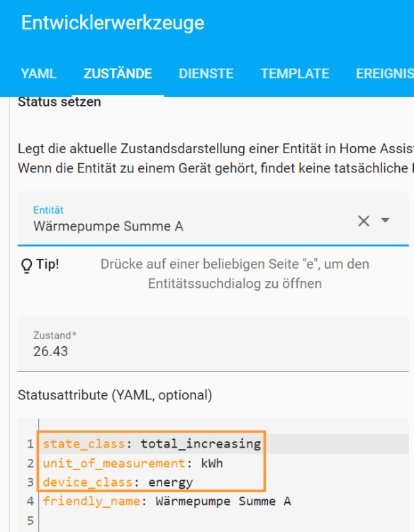Click line number 1 in the editor gutter
Screen dimensions: 414x532
(30, 444)
